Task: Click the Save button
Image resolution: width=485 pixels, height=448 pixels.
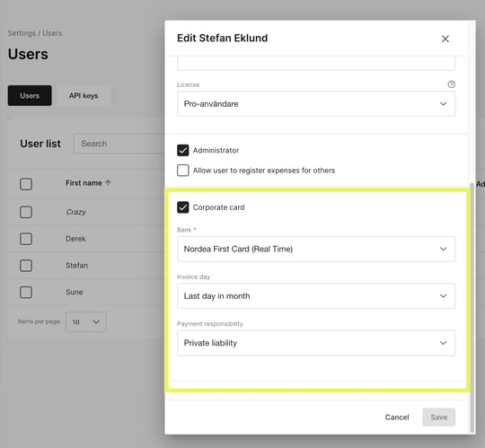Action: coord(438,417)
